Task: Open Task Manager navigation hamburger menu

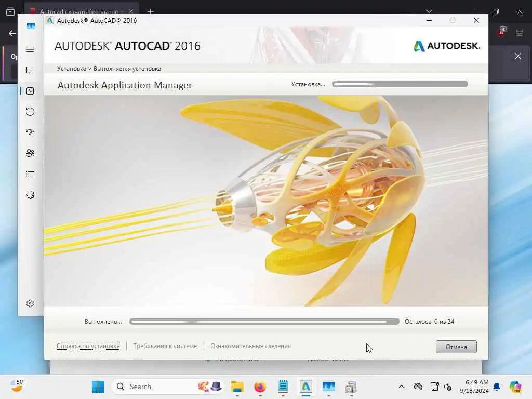Action: pyautogui.click(x=30, y=49)
